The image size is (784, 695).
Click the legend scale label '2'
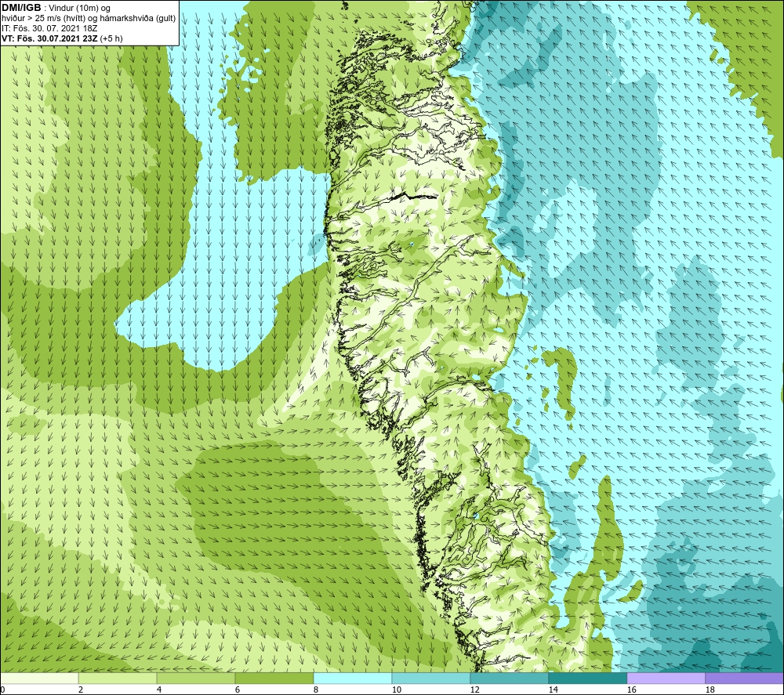pos(81,690)
